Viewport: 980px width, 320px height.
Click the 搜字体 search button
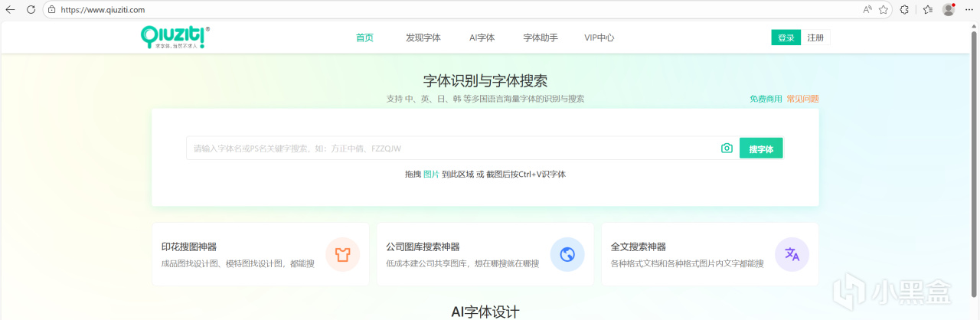[761, 149]
